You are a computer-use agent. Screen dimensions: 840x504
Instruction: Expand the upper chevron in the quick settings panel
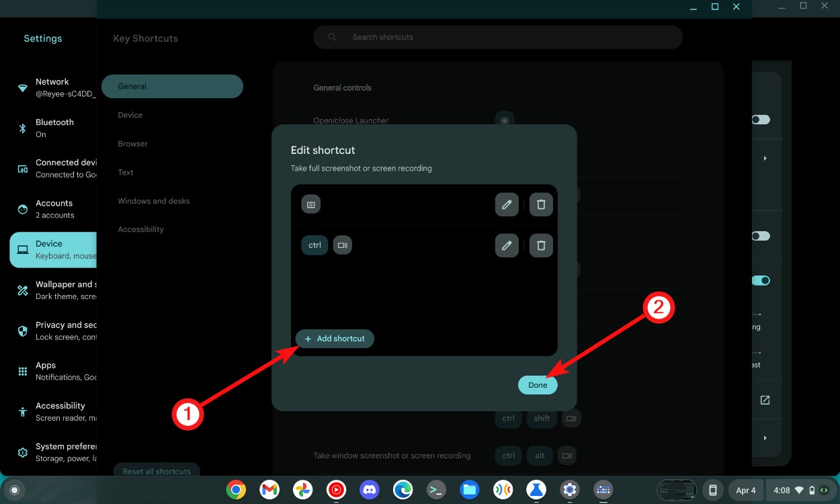coord(765,157)
